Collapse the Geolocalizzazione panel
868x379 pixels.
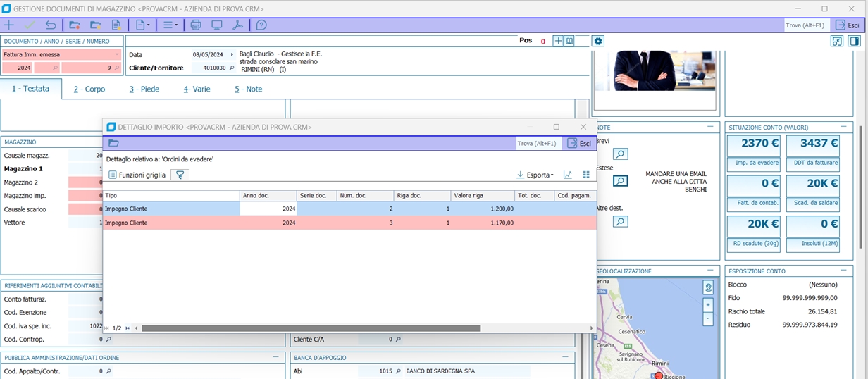710,271
